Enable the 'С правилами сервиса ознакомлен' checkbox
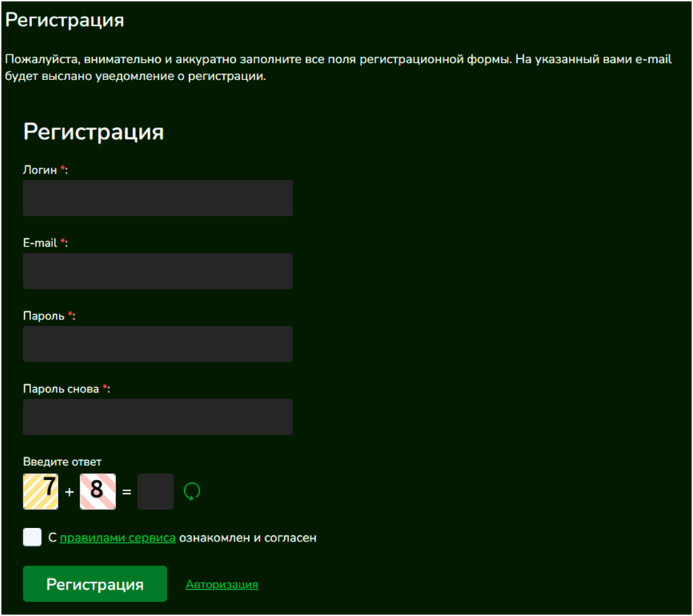The width and height of the screenshot is (693, 616). [32, 537]
